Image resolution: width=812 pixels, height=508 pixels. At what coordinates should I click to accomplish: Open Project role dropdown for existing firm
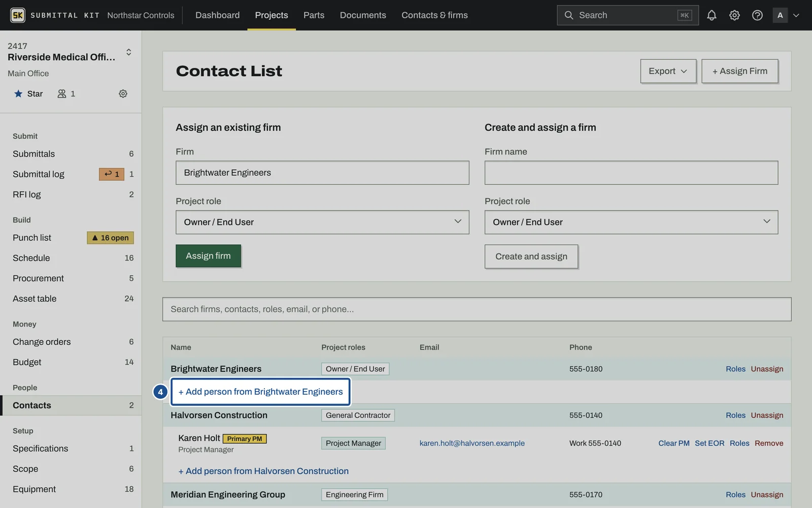[322, 222]
